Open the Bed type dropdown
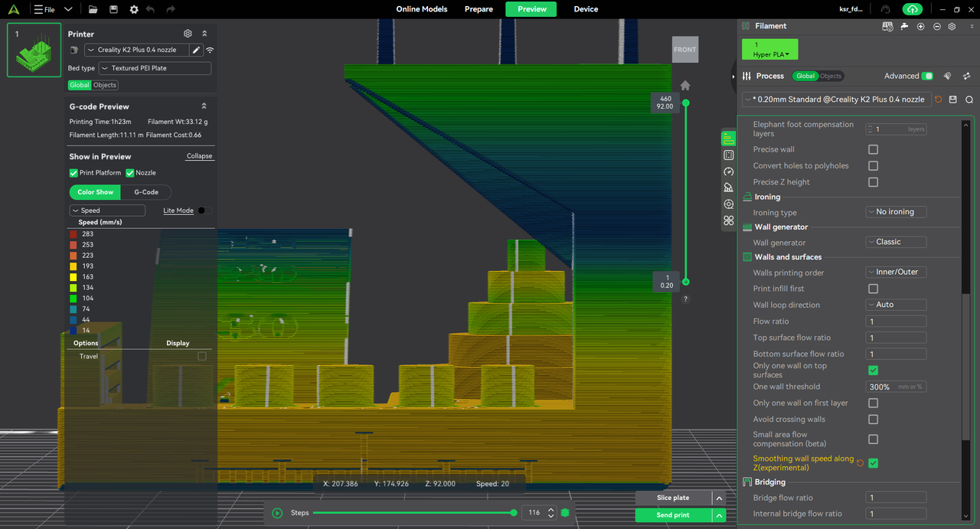The height and width of the screenshot is (529, 980). 155,68
